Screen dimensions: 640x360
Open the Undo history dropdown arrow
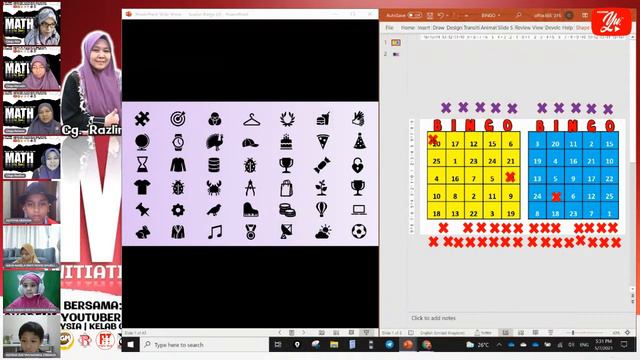[447, 16]
